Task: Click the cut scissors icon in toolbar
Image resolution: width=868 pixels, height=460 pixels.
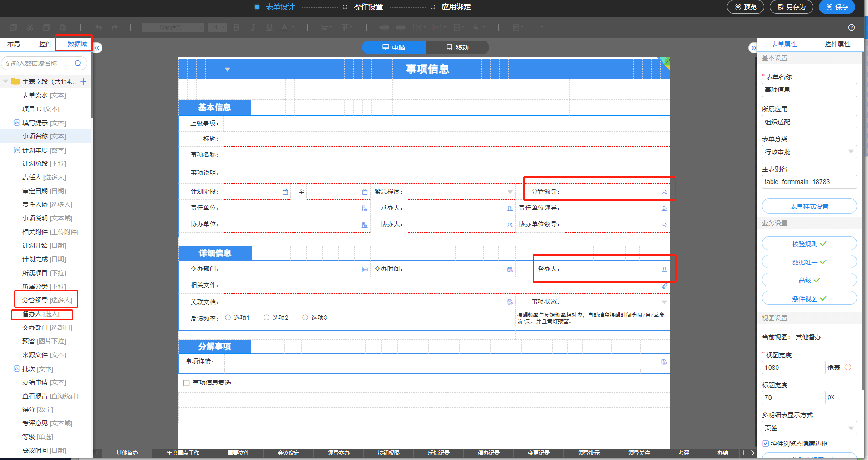Action: point(30,27)
